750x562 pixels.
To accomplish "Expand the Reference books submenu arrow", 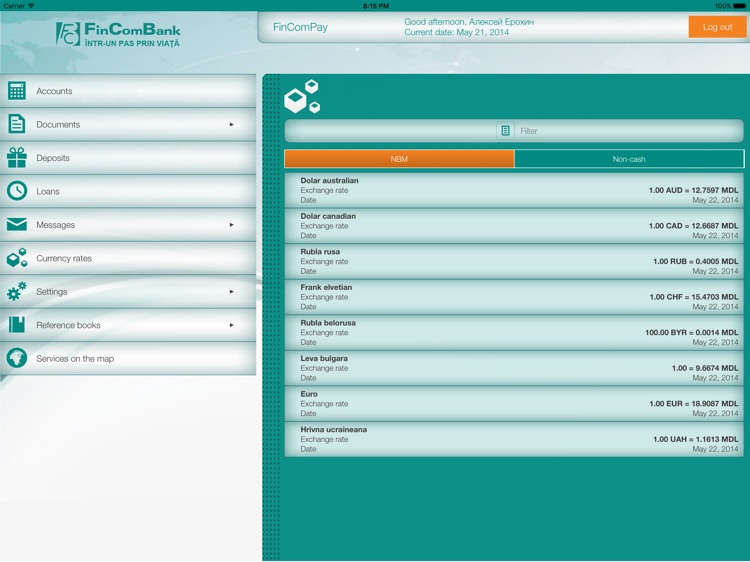I will point(232,325).
